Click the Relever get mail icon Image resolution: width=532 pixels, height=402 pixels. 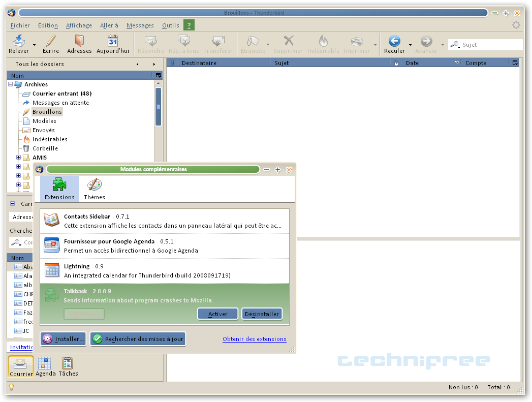[19, 41]
